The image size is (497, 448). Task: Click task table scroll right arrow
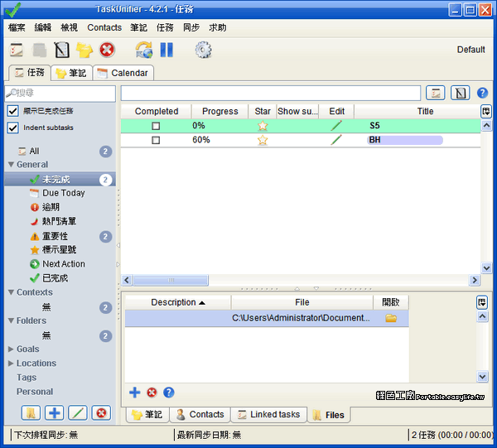[474, 281]
